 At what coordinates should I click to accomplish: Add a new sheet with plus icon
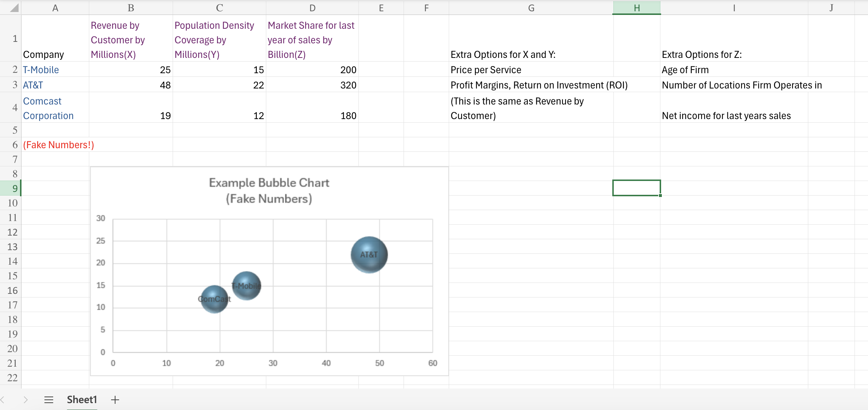point(115,400)
